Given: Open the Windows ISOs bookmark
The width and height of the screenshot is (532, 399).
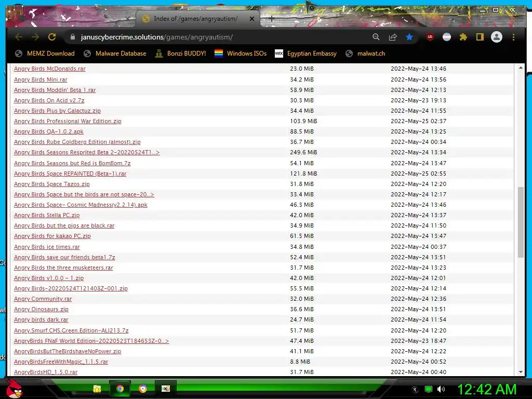Looking at the screenshot, I should 241,54.
